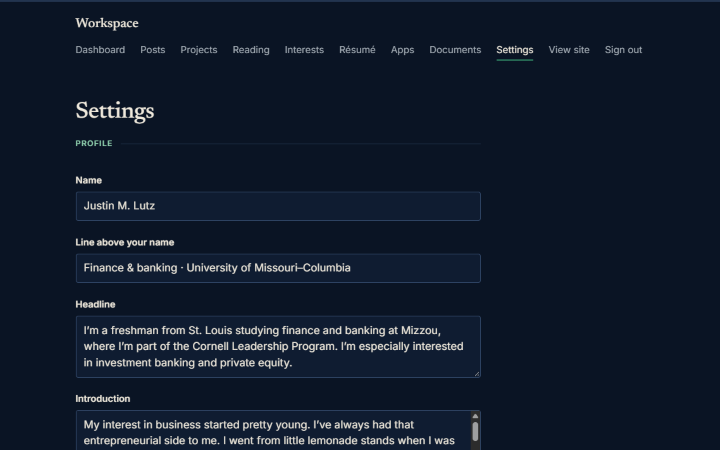This screenshot has height=450, width=720.
Task: Click the Settings page heading
Action: click(x=115, y=111)
